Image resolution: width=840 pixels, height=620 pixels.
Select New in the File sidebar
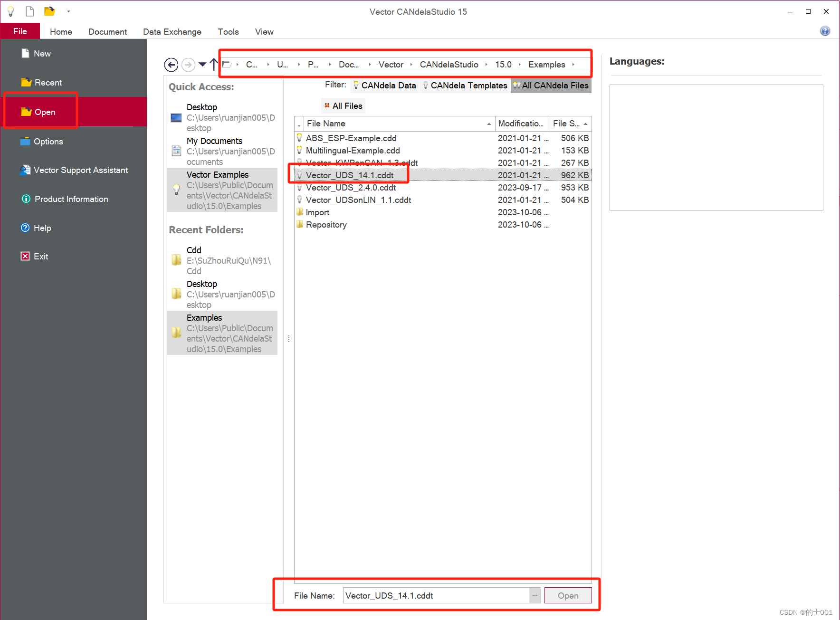pos(74,54)
